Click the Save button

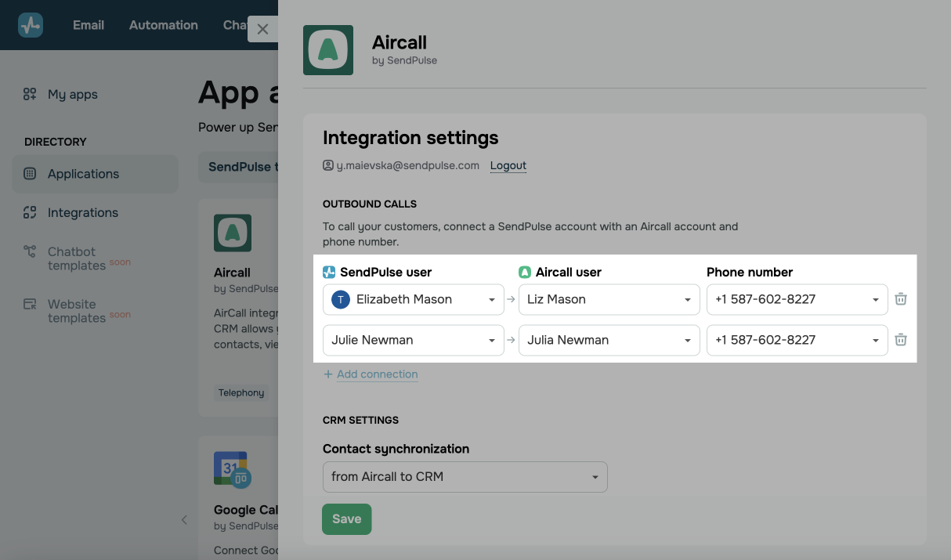(346, 519)
